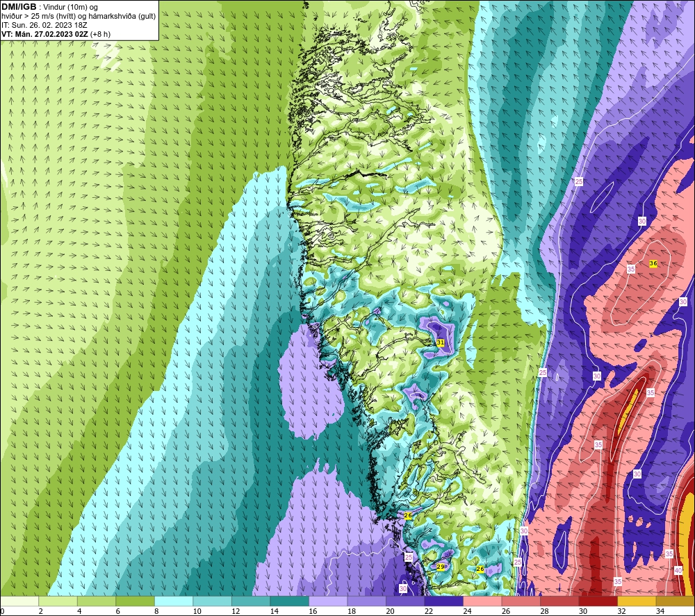This screenshot has width=695, height=616.
Task: Select the 26–28 m/s salmon colorbar swatch
Action: point(521,601)
